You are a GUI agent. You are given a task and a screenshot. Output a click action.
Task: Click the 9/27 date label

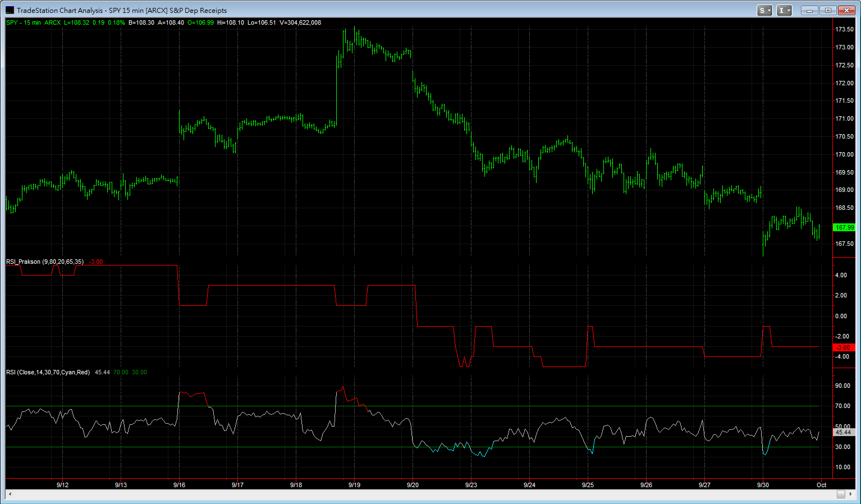pyautogui.click(x=705, y=485)
